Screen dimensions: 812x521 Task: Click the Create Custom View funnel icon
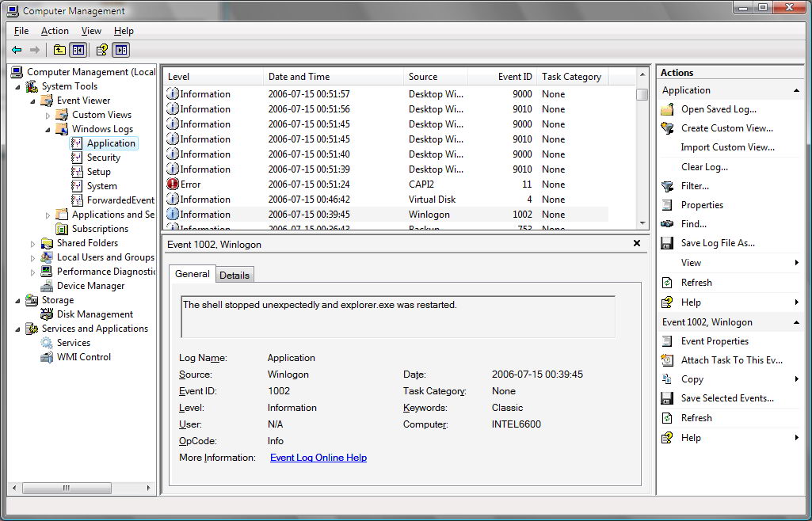[667, 128]
